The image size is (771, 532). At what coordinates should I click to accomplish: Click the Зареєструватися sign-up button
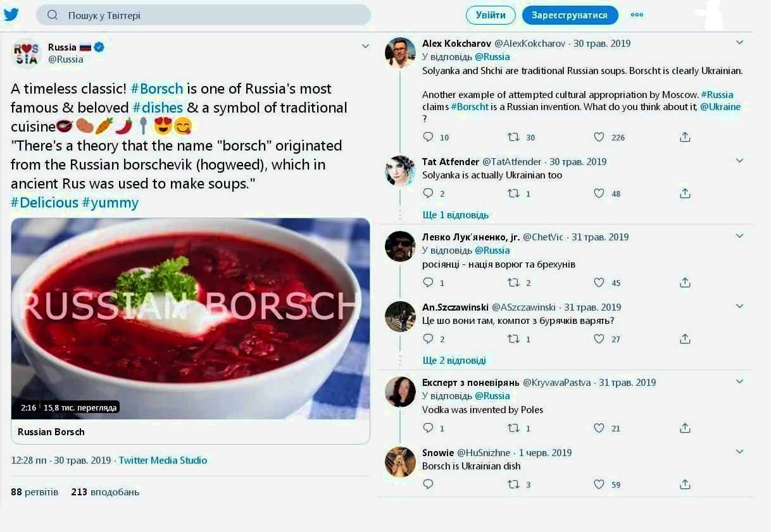[x=570, y=15]
